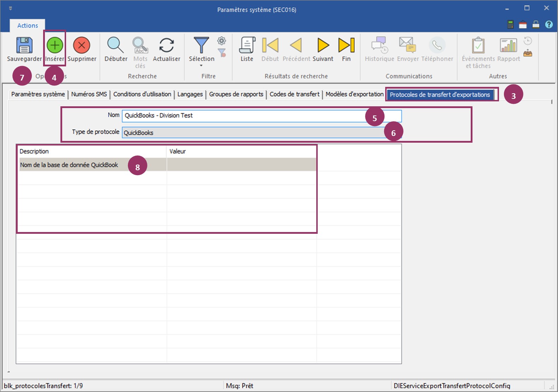Switch to Groupes de rapports tab

(x=236, y=94)
